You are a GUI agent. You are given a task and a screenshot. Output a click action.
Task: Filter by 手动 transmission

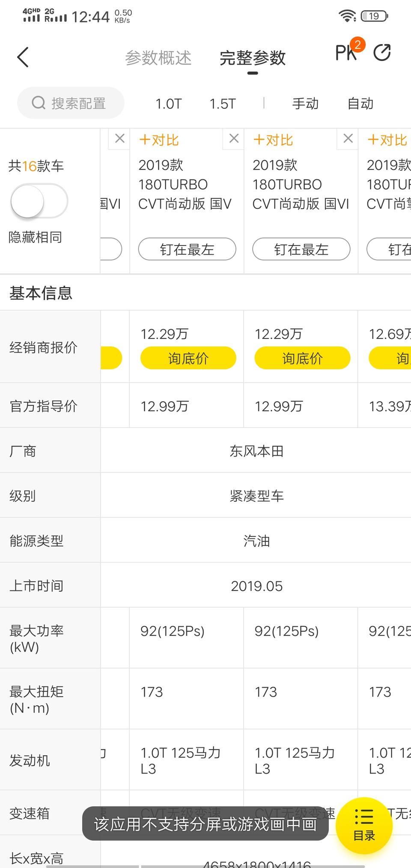coord(305,103)
